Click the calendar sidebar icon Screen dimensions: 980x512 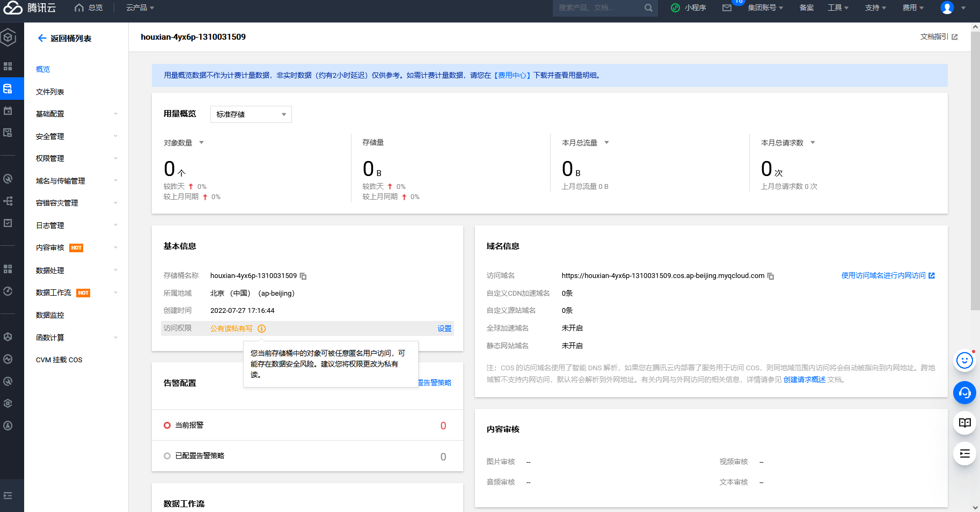(8, 111)
